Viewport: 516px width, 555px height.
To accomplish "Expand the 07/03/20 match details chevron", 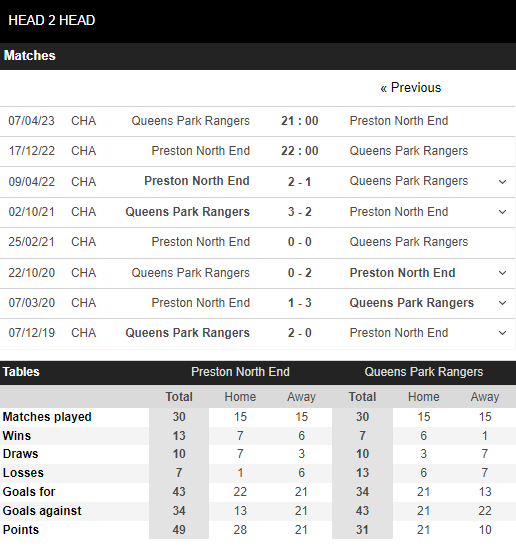I will pyautogui.click(x=502, y=303).
